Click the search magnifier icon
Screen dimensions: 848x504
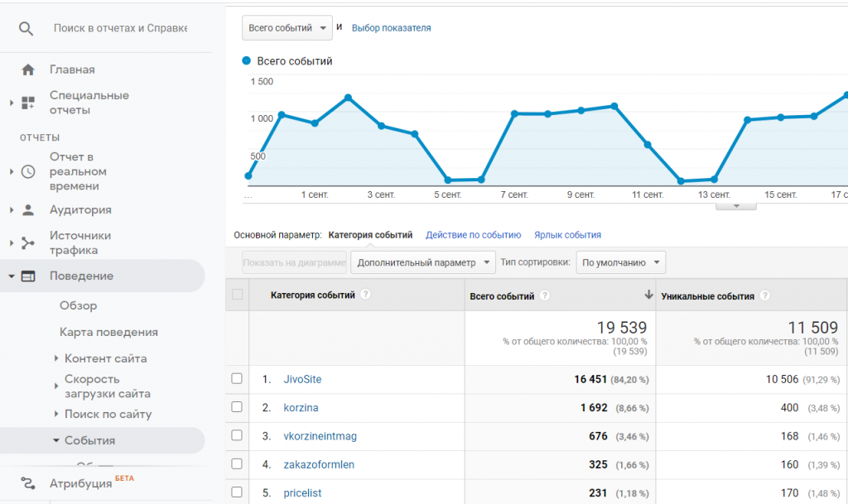click(26, 28)
